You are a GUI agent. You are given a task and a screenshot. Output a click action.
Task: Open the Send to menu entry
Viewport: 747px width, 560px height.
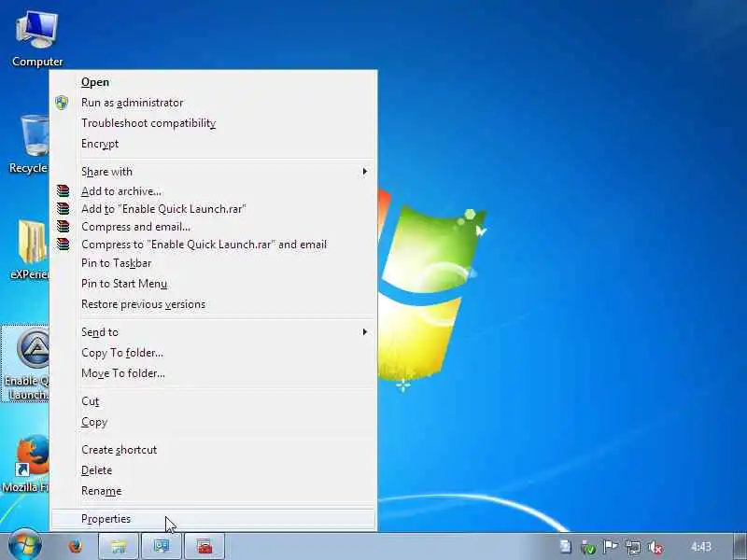click(x=214, y=332)
